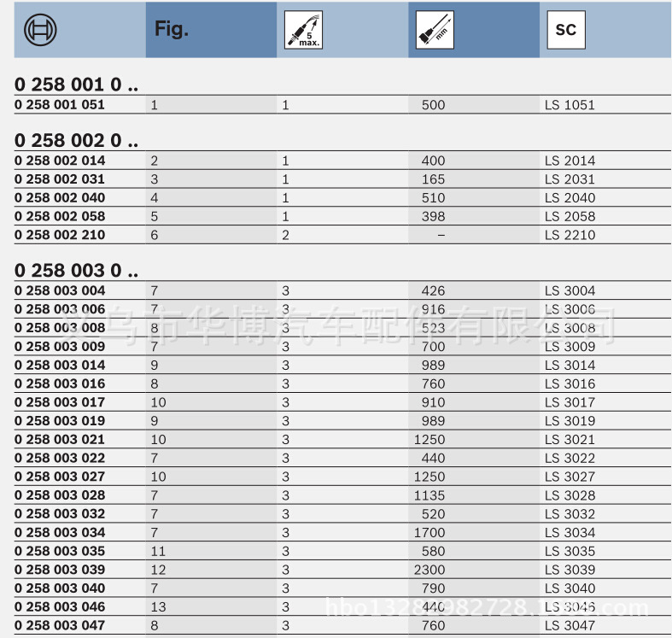Click cable length '398'

[433, 217]
